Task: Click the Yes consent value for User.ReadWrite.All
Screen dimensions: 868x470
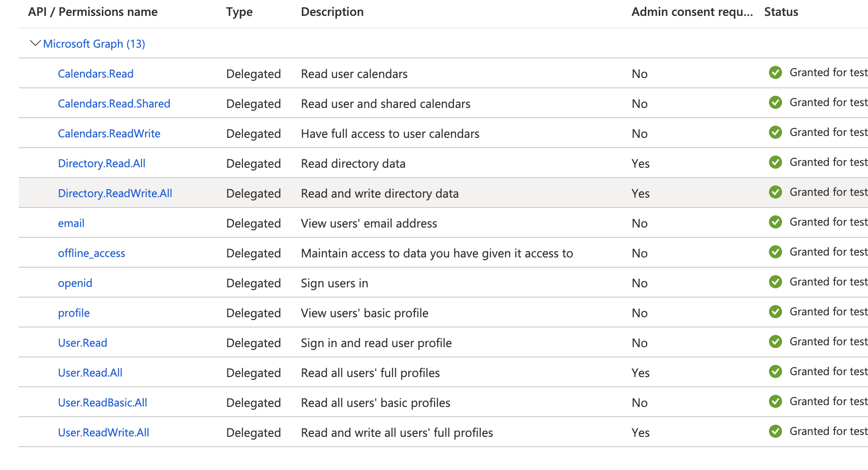Action: [640, 433]
